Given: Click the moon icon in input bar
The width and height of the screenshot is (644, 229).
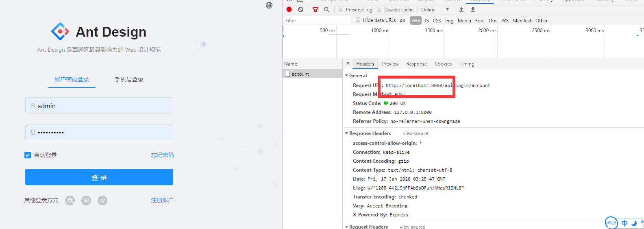Looking at the screenshot, I should [x=634, y=223].
